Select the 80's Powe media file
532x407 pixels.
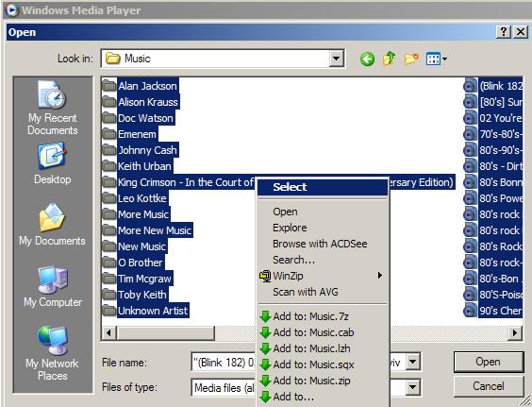click(493, 198)
